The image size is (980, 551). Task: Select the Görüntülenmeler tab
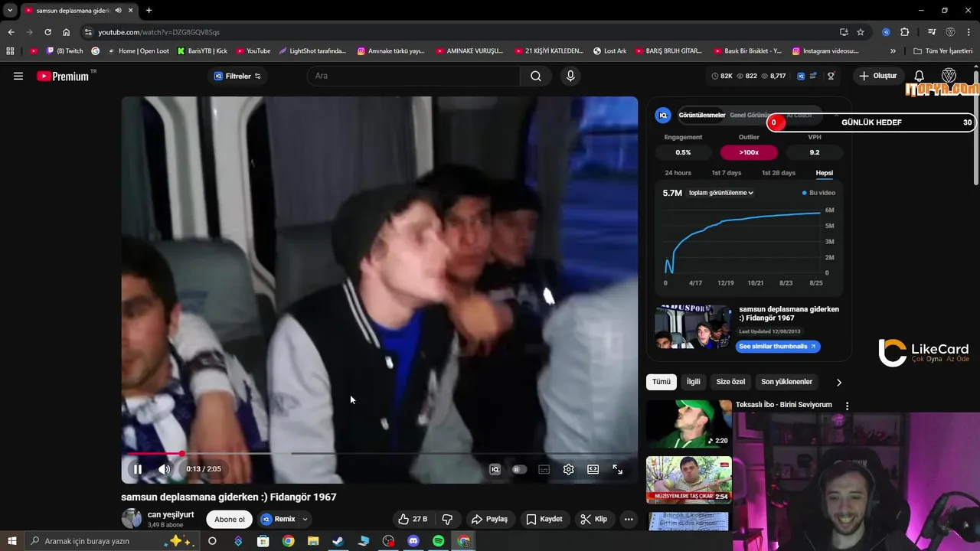(x=702, y=116)
